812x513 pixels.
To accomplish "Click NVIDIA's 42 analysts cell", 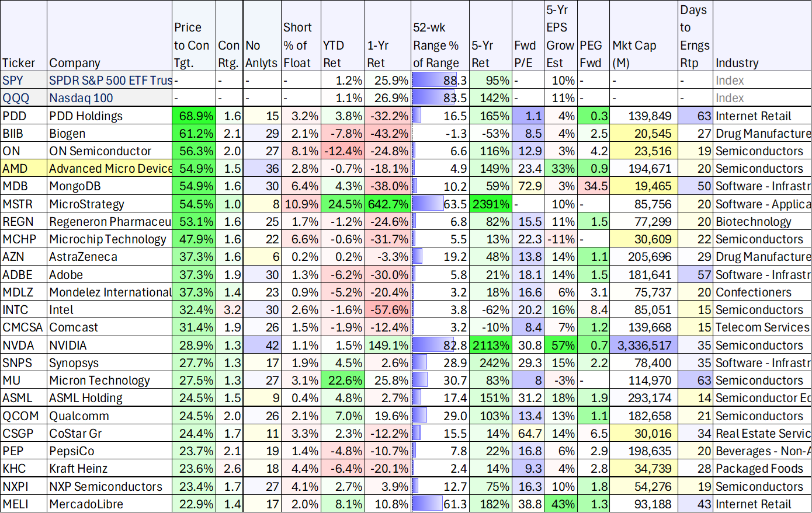I will 262,345.
